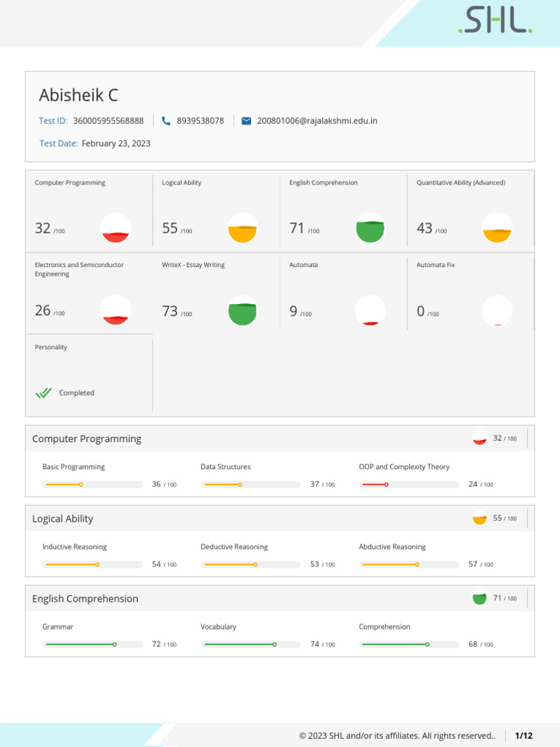The width and height of the screenshot is (560, 747).
Task: Click the Basic Programming progress bar
Action: click(x=93, y=484)
